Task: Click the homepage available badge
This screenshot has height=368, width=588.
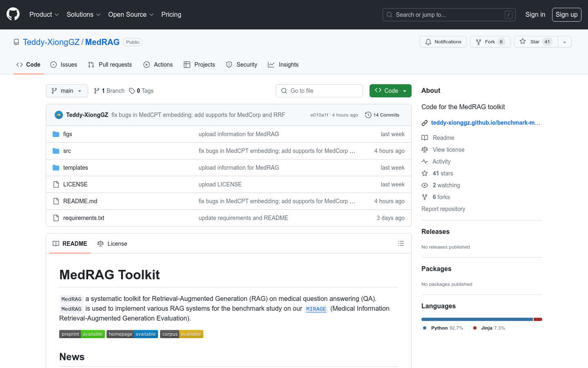Action: [132, 334]
